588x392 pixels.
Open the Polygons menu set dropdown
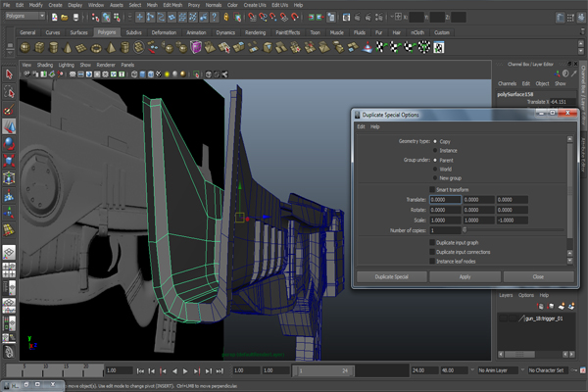click(x=25, y=16)
